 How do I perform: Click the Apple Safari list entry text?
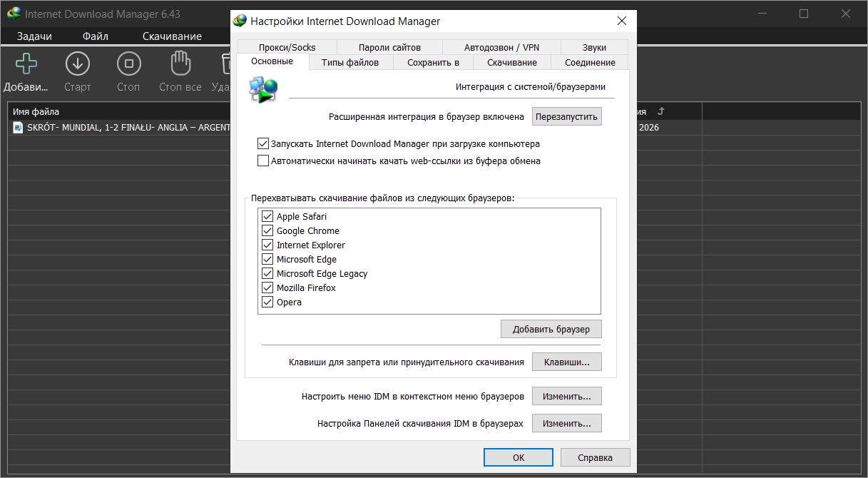point(302,216)
